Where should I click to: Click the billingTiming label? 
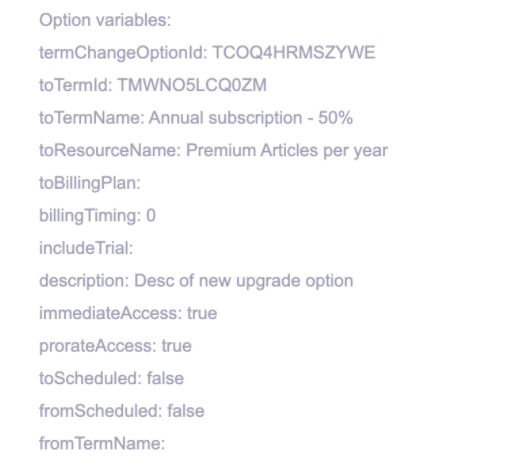90,216
